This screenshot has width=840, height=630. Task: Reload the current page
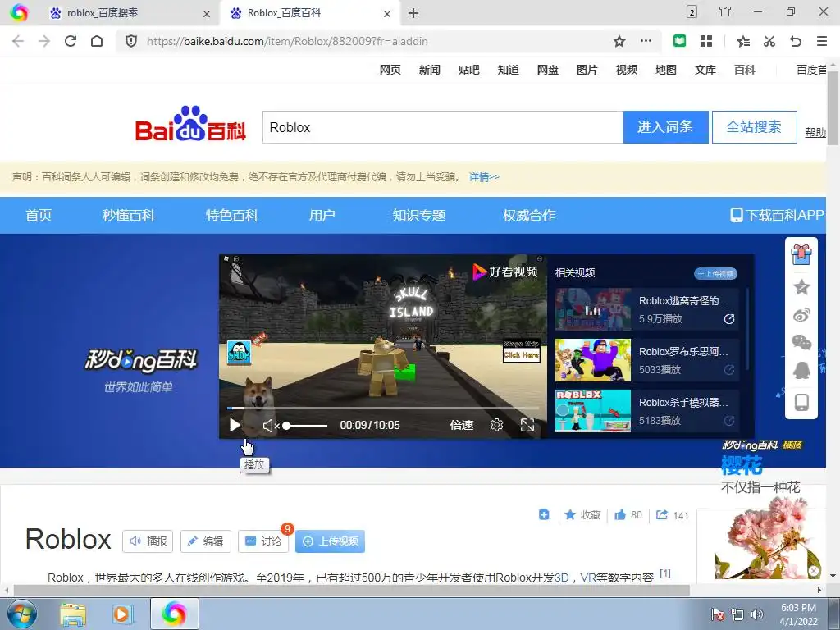(x=71, y=41)
